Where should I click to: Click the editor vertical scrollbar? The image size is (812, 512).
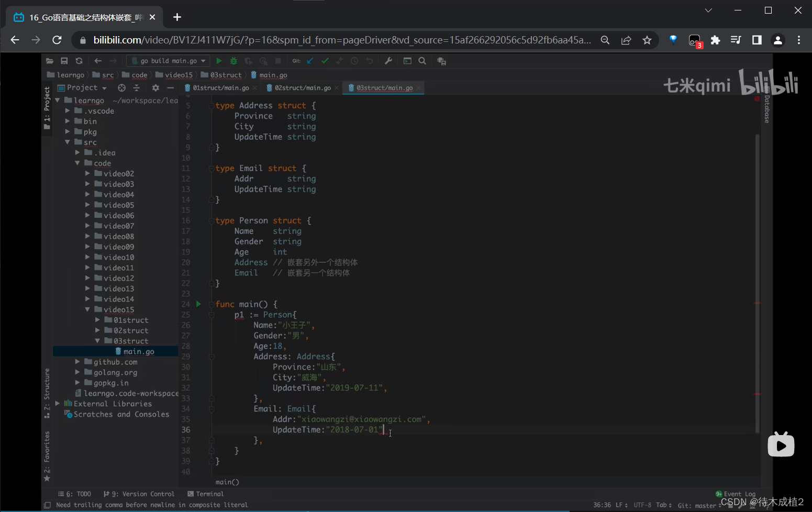coord(757,283)
